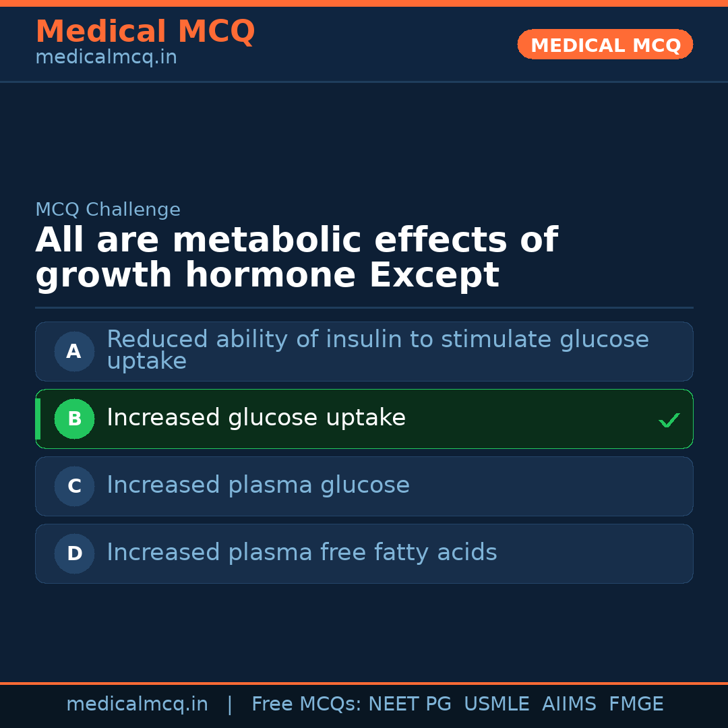Select the letter D circle badge
The height and width of the screenshot is (728, 728).
pyautogui.click(x=74, y=553)
